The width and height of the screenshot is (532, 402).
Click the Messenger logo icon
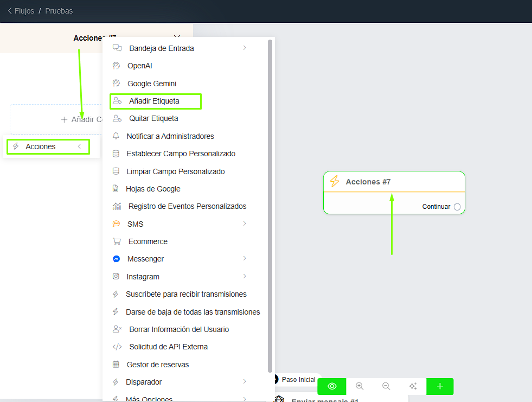(116, 259)
